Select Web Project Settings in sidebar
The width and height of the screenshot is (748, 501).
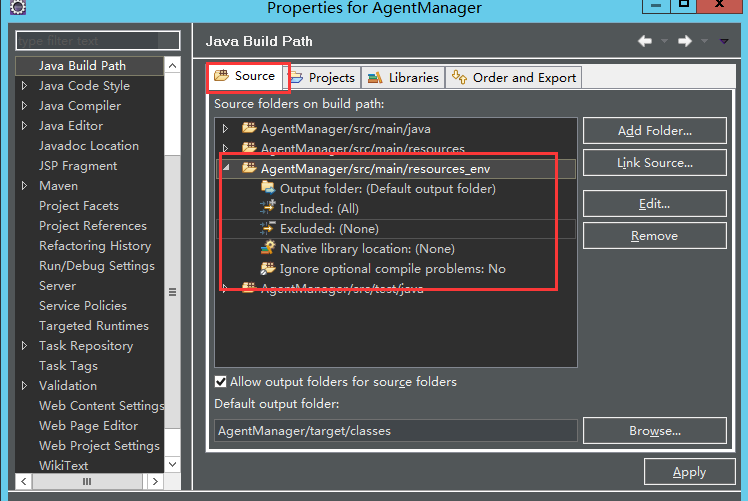click(99, 446)
